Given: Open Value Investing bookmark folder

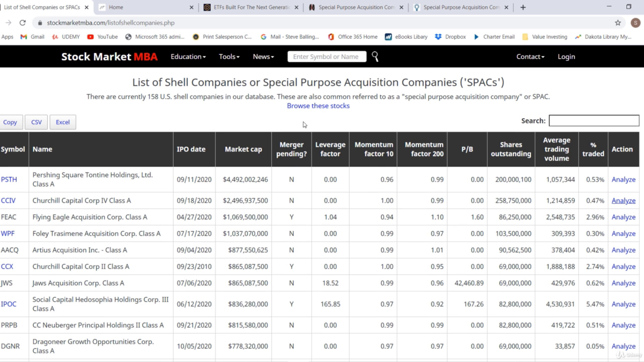Looking at the screenshot, I should click(x=544, y=37).
